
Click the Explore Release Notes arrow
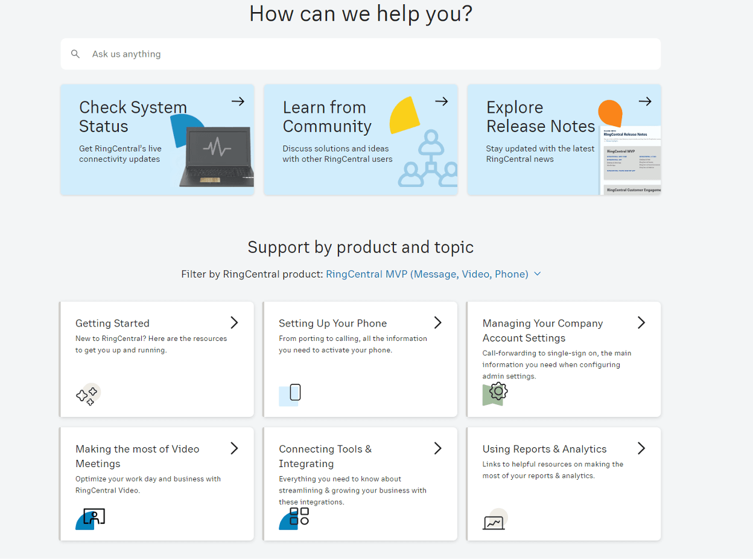645,101
